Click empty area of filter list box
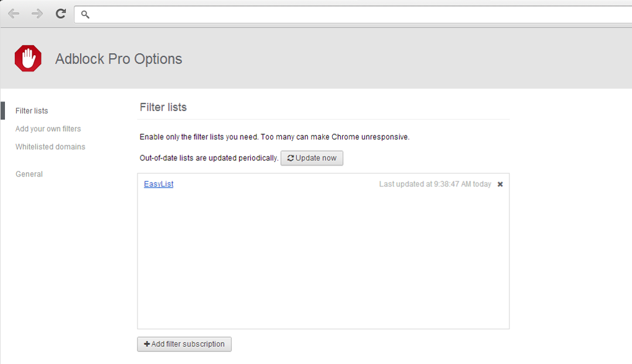The width and height of the screenshot is (632, 364). [323, 260]
